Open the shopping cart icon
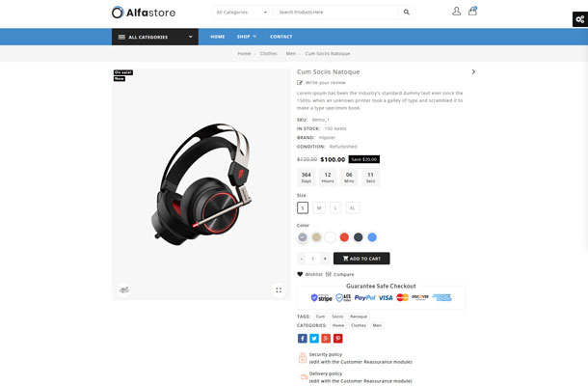This screenshot has width=588, height=386. [472, 11]
